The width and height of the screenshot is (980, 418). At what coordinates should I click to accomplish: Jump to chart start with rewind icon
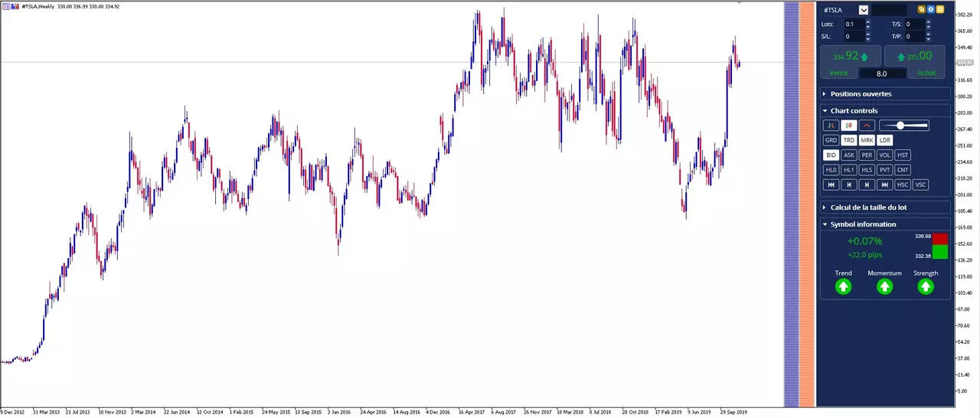click(831, 185)
